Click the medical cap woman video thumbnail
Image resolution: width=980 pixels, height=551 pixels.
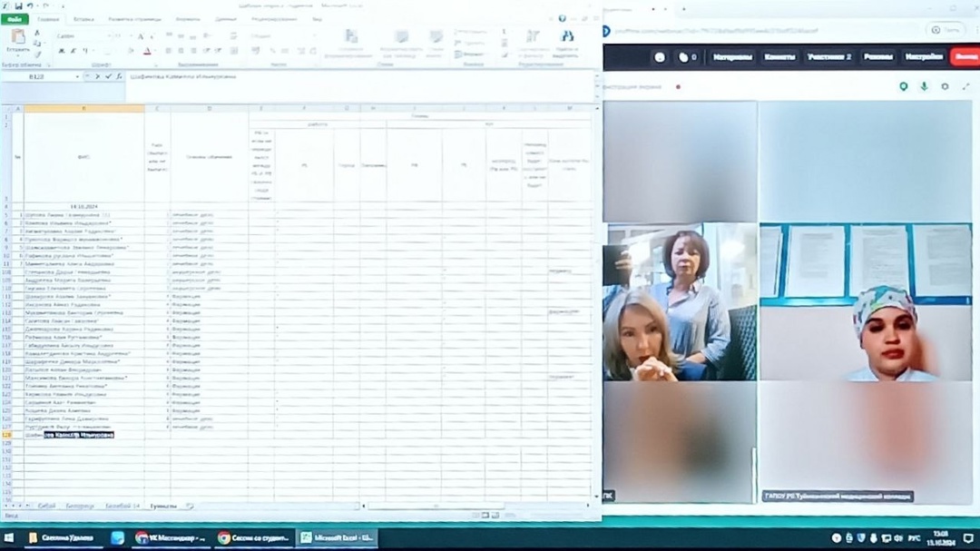pos(866,302)
